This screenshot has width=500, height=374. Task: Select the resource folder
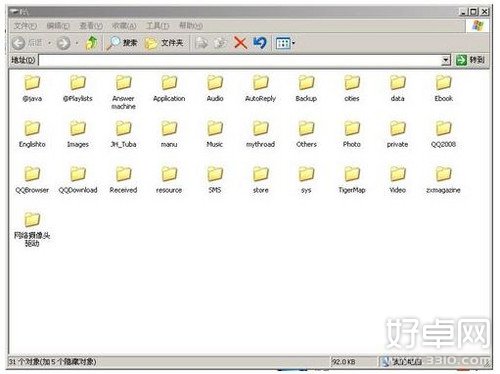pos(169,180)
